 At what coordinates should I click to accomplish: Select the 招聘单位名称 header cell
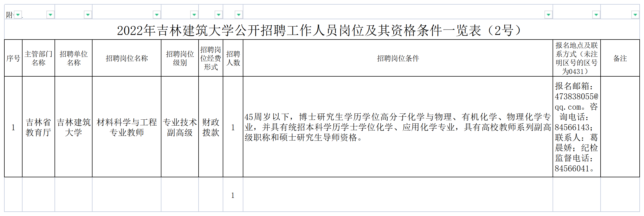pyautogui.click(x=74, y=58)
